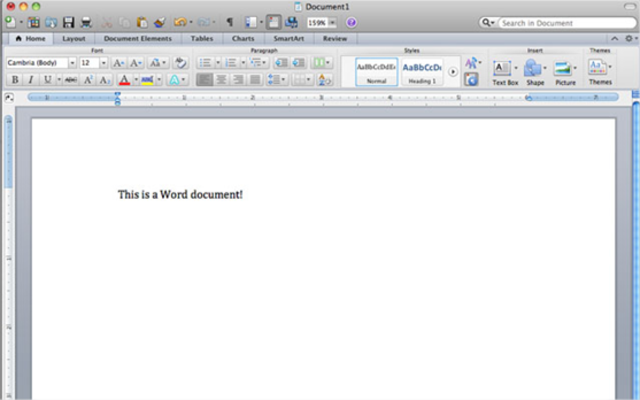Open the multilevel list button

pos(258,63)
